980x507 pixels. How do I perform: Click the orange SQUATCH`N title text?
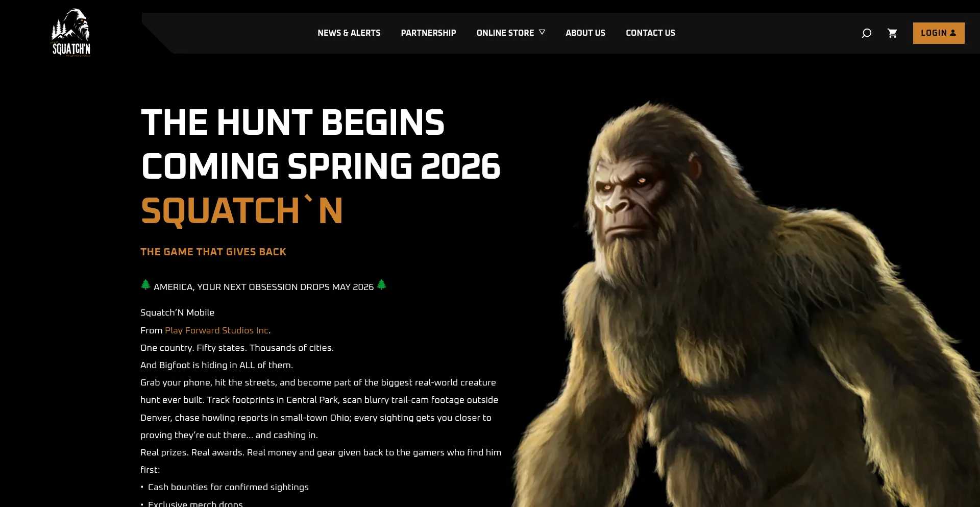241,211
